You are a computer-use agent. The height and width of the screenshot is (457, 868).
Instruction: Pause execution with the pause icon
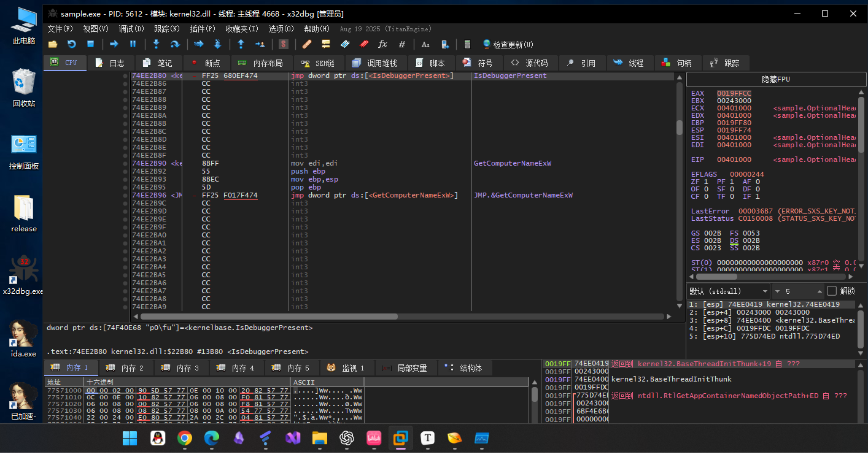pyautogui.click(x=133, y=44)
